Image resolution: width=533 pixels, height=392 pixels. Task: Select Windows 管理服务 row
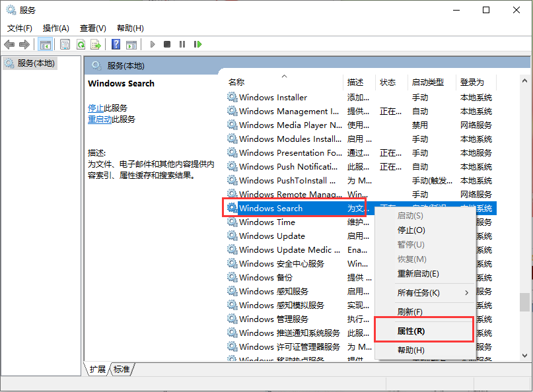pyautogui.click(x=300, y=319)
